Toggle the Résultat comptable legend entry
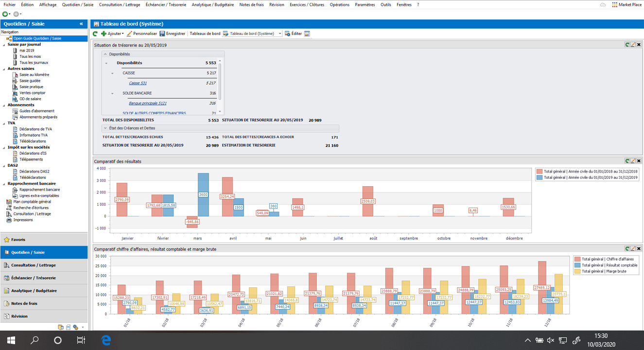The image size is (644, 350). (x=577, y=265)
